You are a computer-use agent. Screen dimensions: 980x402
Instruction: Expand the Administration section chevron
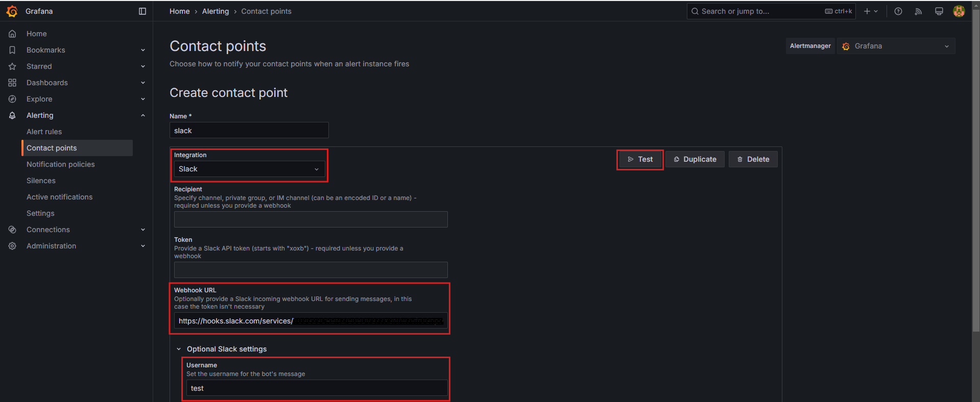[143, 246]
